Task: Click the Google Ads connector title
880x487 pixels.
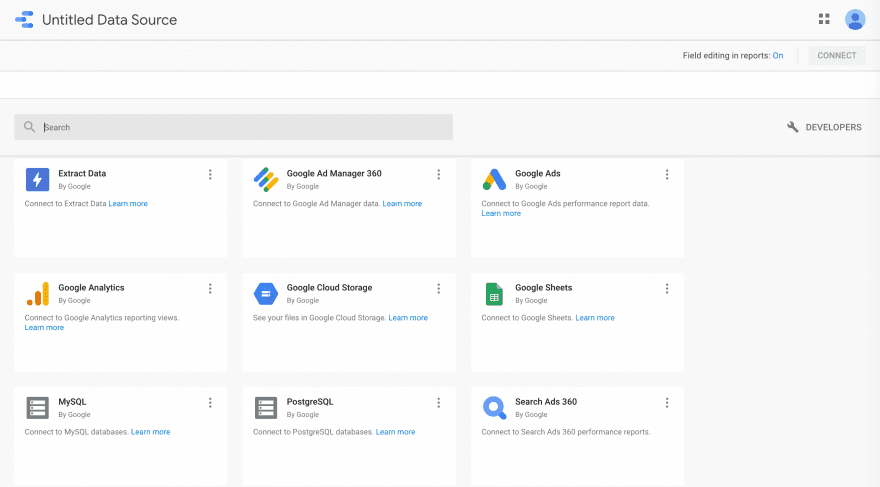Action: point(538,173)
